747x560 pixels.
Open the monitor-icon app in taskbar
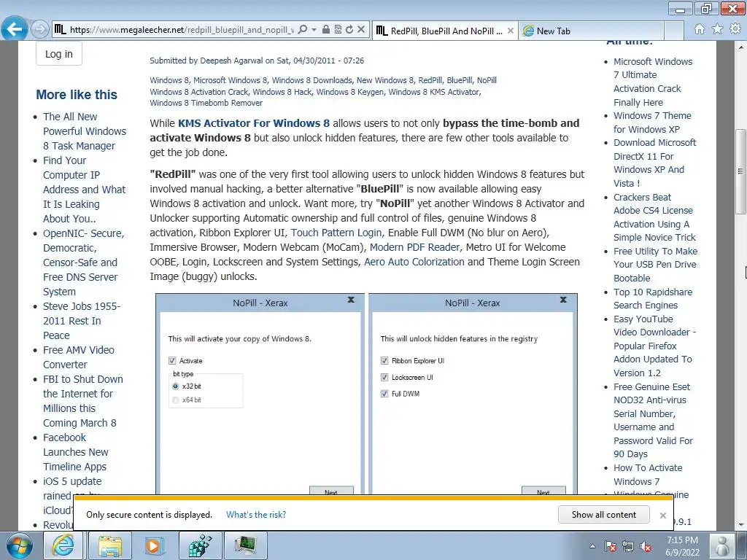tap(245, 545)
